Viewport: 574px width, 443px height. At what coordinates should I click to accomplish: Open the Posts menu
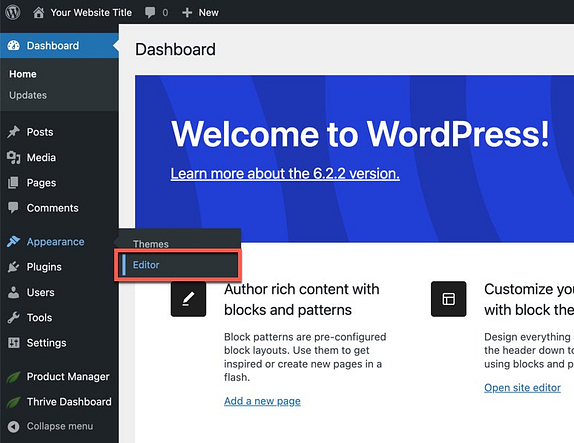[40, 132]
